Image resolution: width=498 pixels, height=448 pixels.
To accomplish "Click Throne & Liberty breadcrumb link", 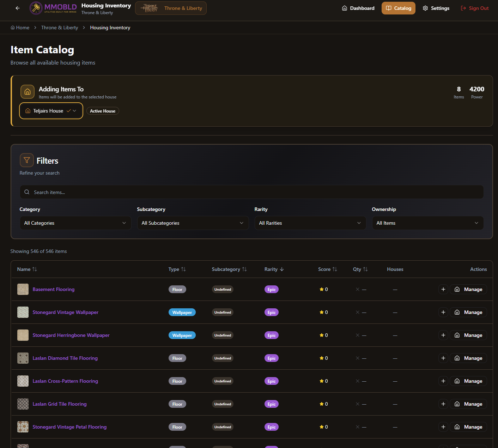I will click(60, 28).
